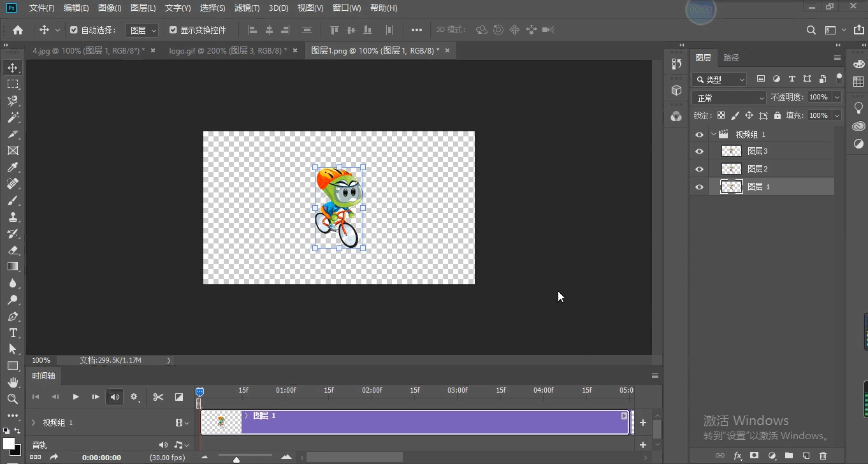Select the Brush tool
Screen dimensions: 868x464
click(13, 200)
